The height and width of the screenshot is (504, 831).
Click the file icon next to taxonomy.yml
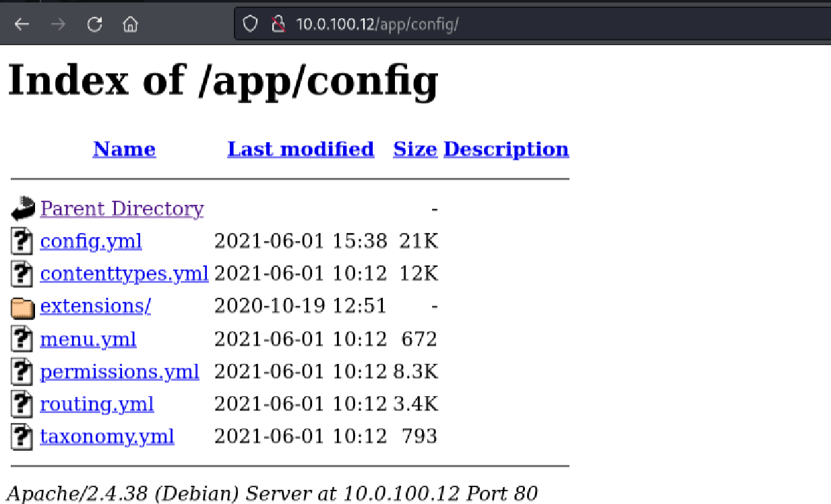(x=23, y=437)
